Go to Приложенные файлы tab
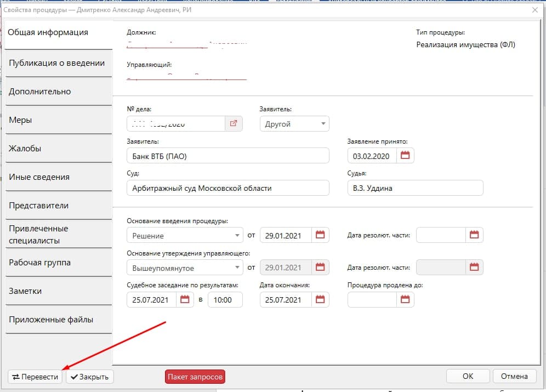The image size is (546, 392). (x=57, y=320)
